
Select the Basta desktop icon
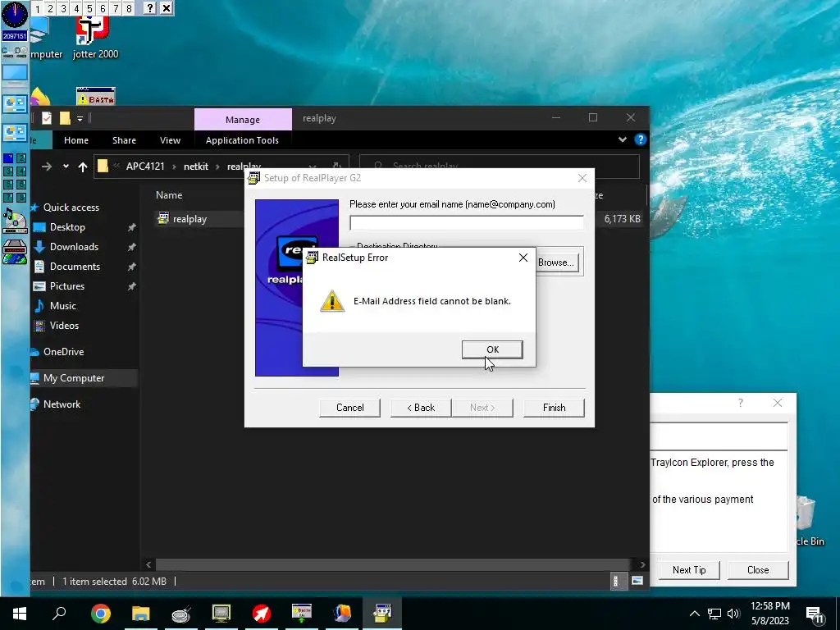point(95,97)
